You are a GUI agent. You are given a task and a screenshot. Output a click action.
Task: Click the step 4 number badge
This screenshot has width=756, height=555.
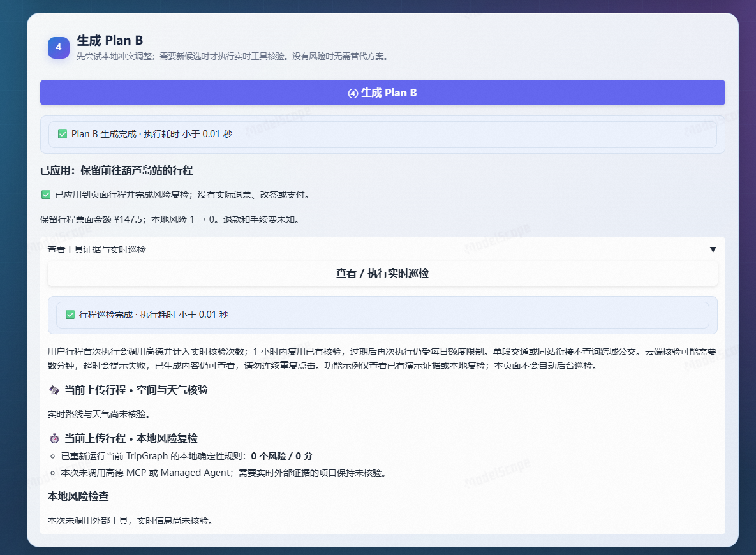coord(58,47)
